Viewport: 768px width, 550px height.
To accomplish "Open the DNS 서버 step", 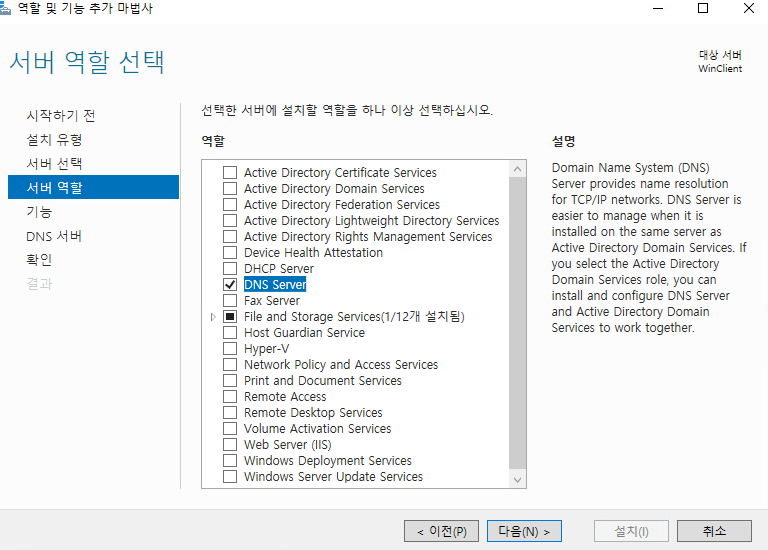I will point(54,236).
